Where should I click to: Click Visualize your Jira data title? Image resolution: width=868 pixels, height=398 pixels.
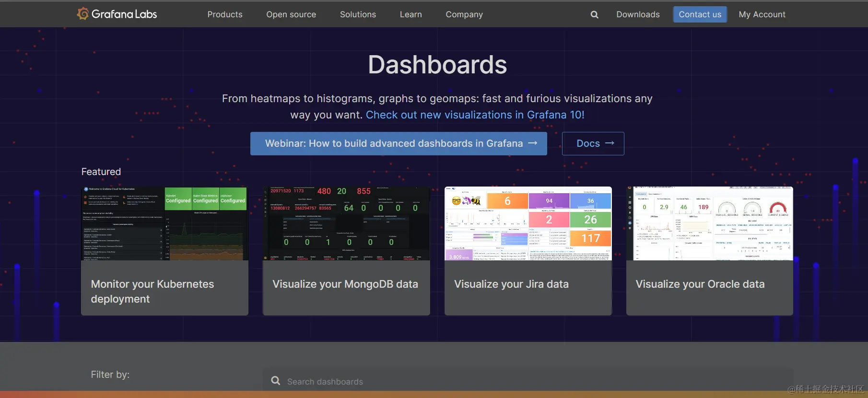tap(511, 284)
